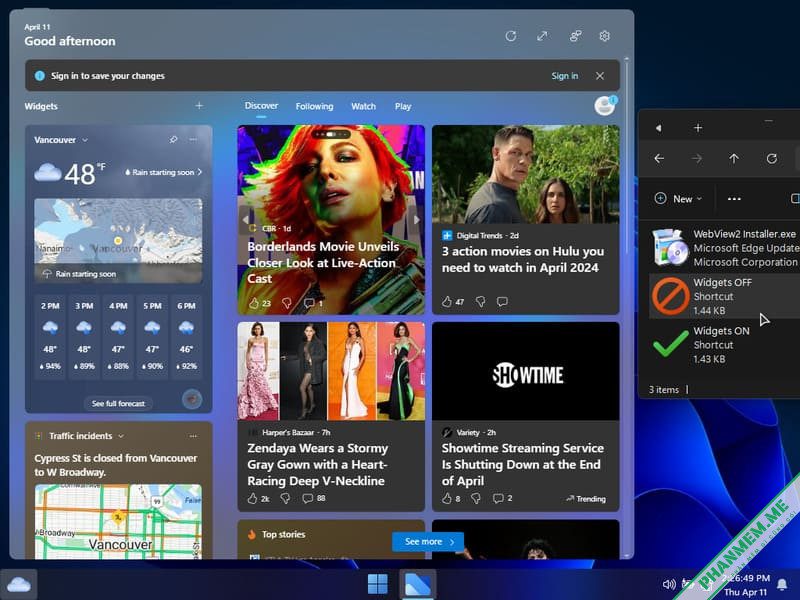Open comments on Hulu article

pyautogui.click(x=502, y=302)
